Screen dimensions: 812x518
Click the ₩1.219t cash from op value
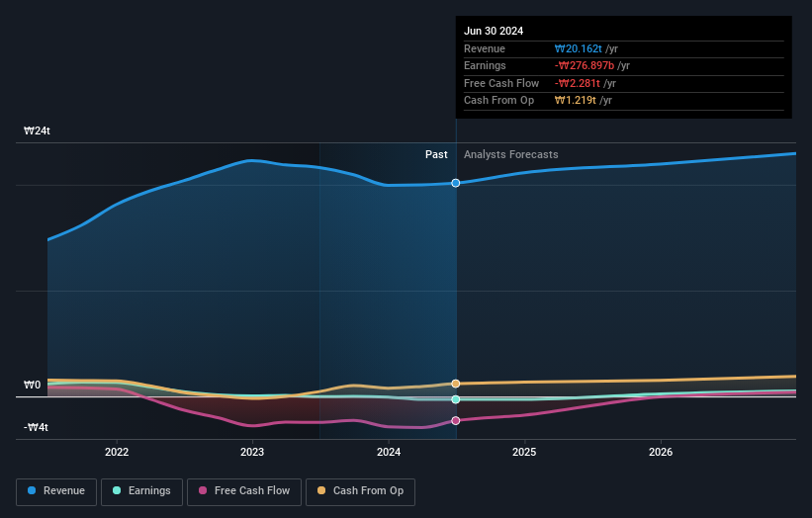[x=576, y=101]
